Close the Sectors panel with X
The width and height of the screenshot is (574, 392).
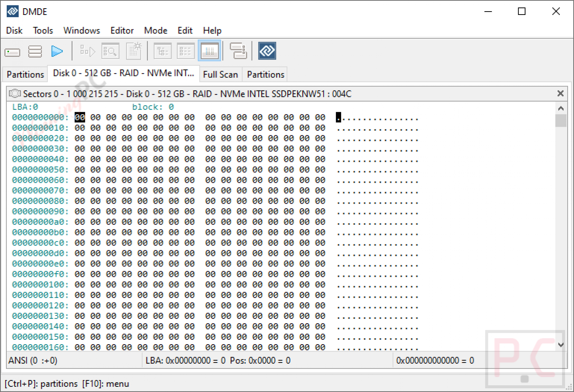pos(560,93)
